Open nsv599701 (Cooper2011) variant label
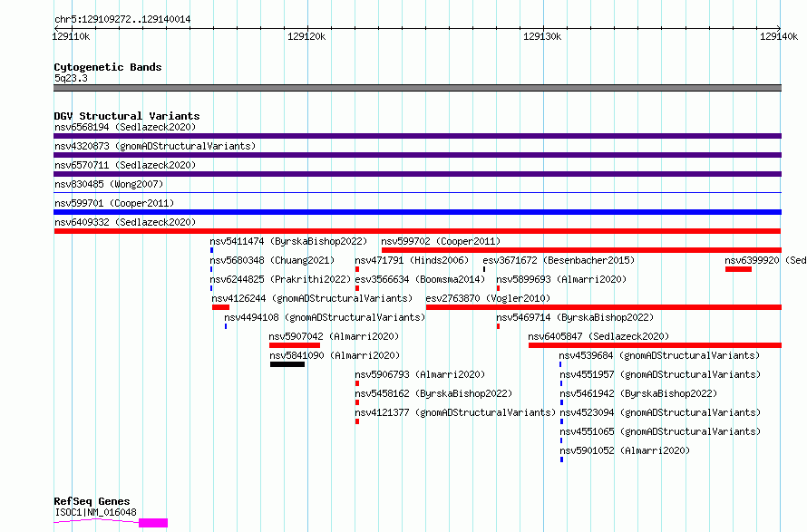The image size is (807, 532). point(114,203)
